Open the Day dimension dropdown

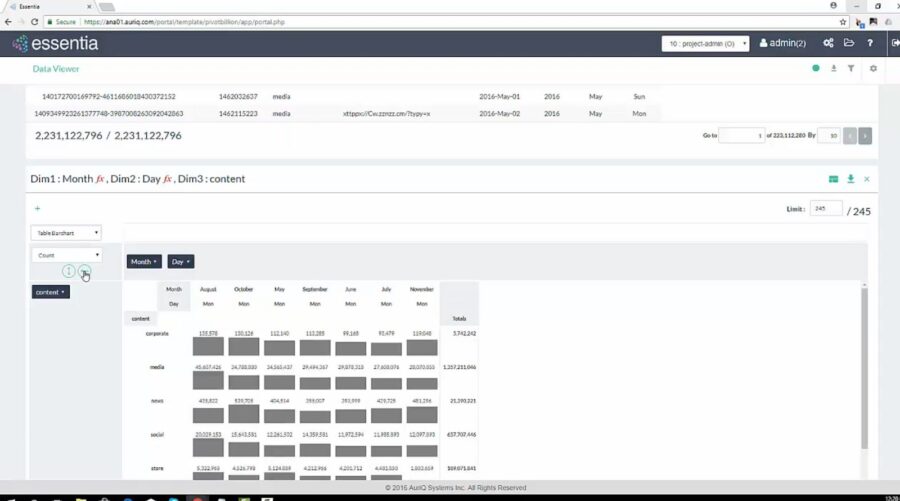181,262
